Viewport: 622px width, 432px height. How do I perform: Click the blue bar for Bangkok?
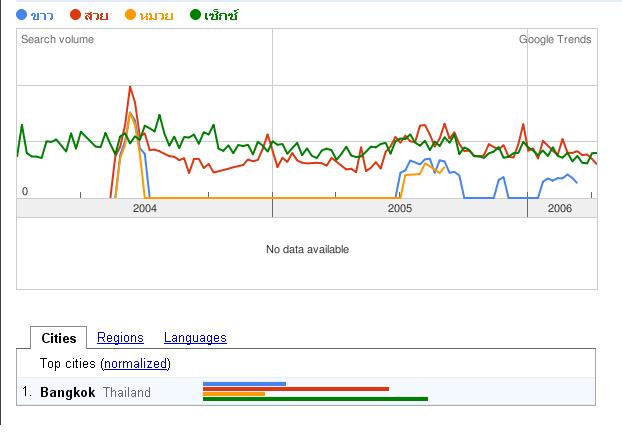coord(244,383)
